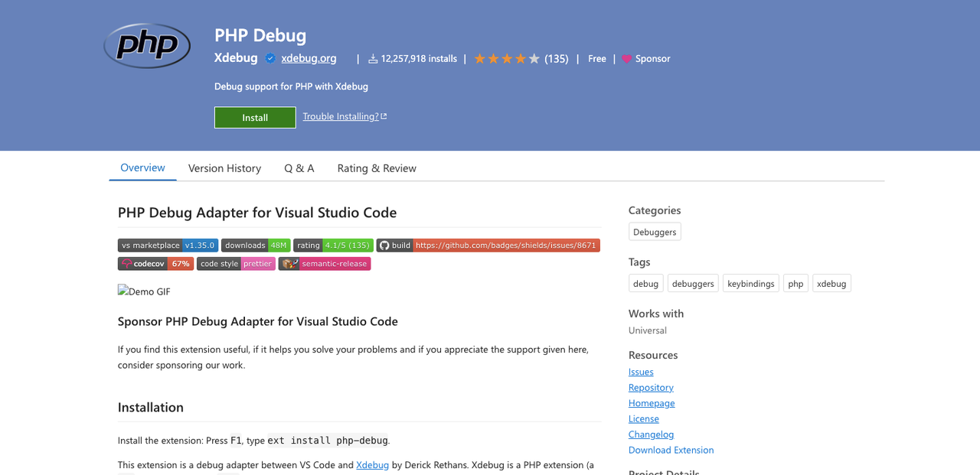The width and height of the screenshot is (980, 475).
Task: Open the Repository resource link
Action: tap(651, 388)
